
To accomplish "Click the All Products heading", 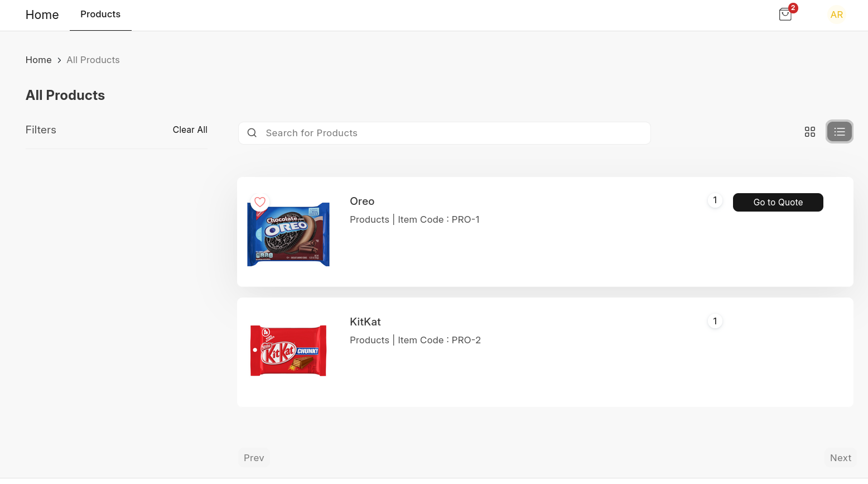I will tap(65, 95).
